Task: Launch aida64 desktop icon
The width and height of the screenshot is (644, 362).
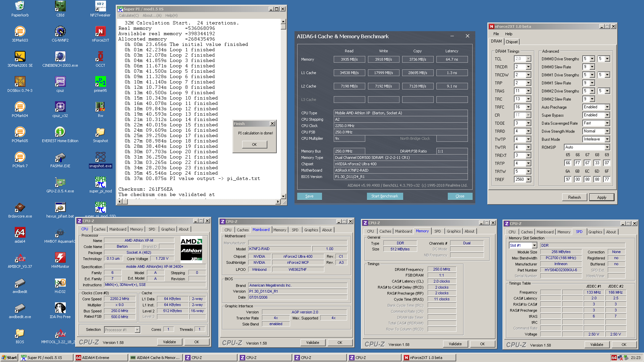Action: click(20, 235)
